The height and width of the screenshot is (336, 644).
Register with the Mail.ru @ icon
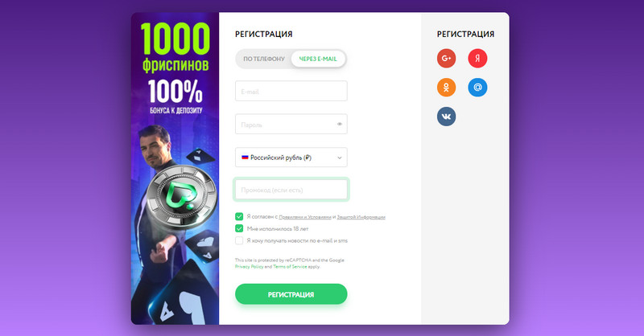tap(477, 88)
